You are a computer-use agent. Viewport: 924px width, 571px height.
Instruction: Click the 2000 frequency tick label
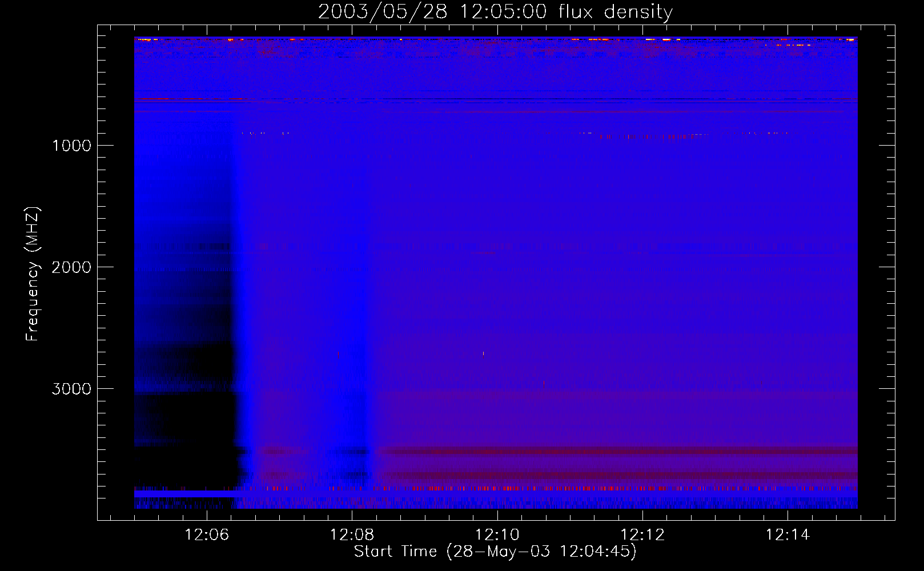click(71, 267)
